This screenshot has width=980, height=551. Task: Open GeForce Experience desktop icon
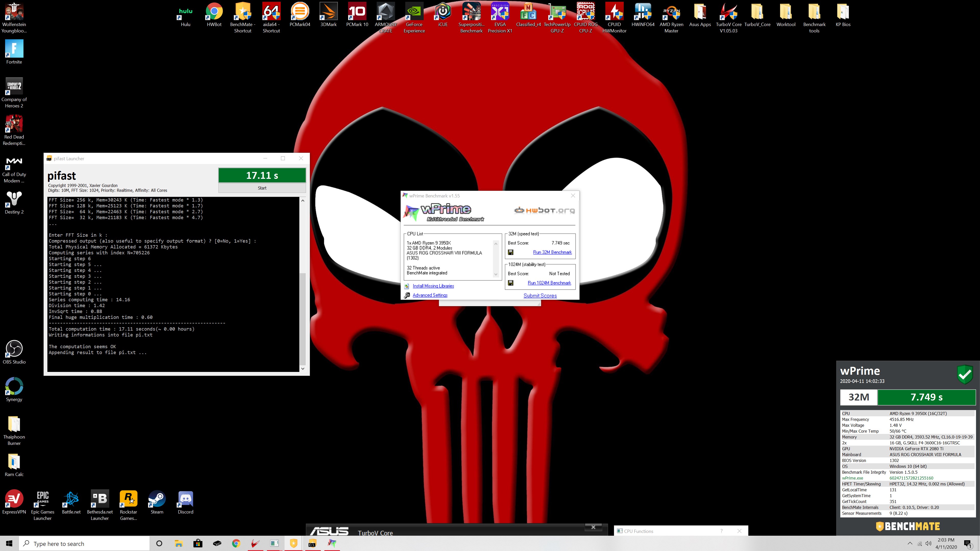tap(414, 18)
